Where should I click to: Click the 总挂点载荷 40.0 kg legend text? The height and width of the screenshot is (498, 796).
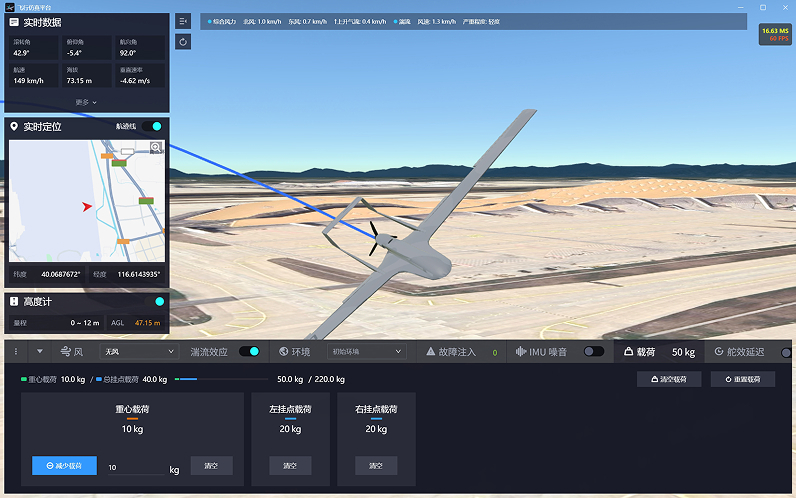(x=131, y=379)
